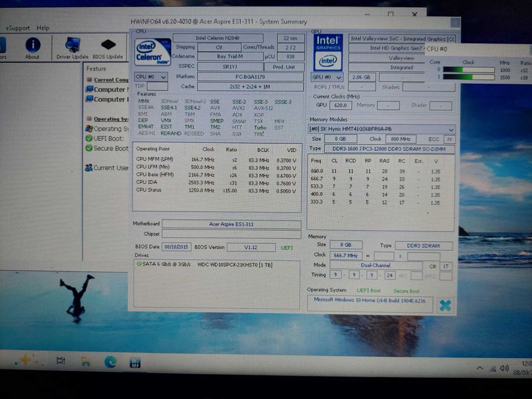Click the CPU IDA operating point row
The width and height of the screenshot is (532, 399).
coord(216,182)
